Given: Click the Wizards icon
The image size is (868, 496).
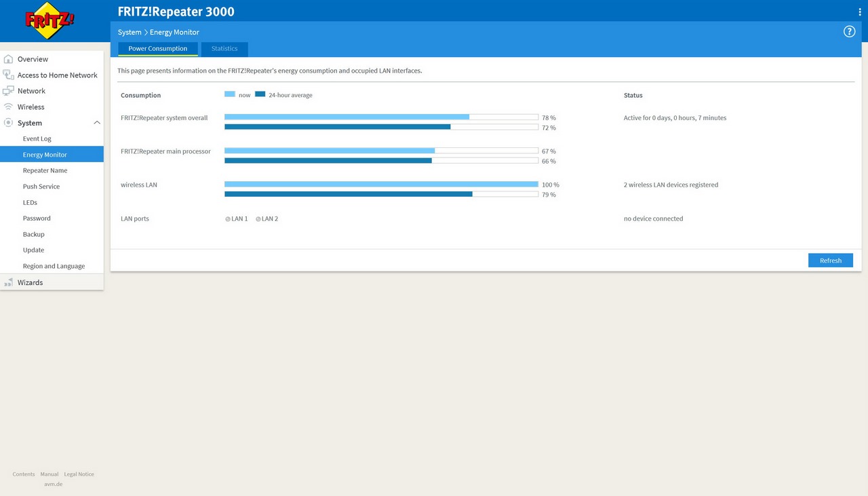Looking at the screenshot, I should click(x=8, y=282).
